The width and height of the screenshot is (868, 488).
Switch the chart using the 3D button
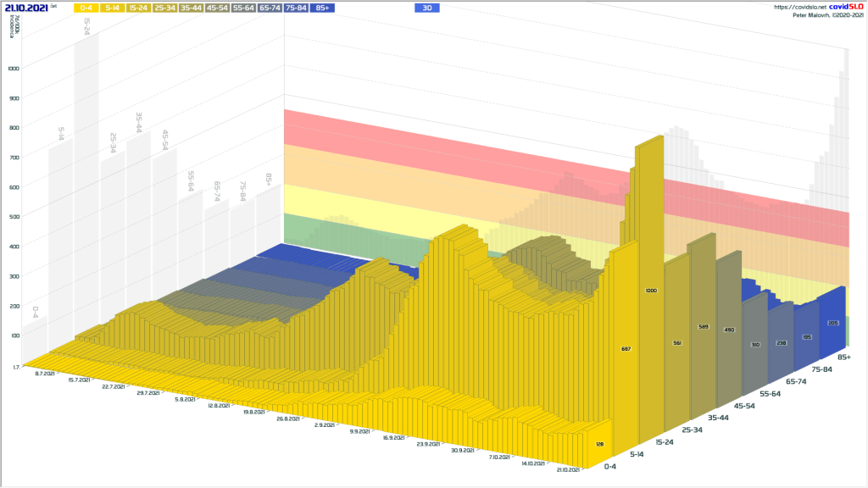point(427,8)
